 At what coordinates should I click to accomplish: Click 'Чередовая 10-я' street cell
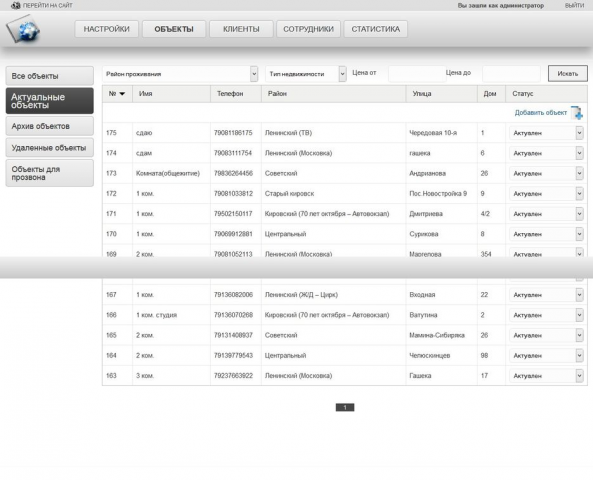click(x=433, y=133)
